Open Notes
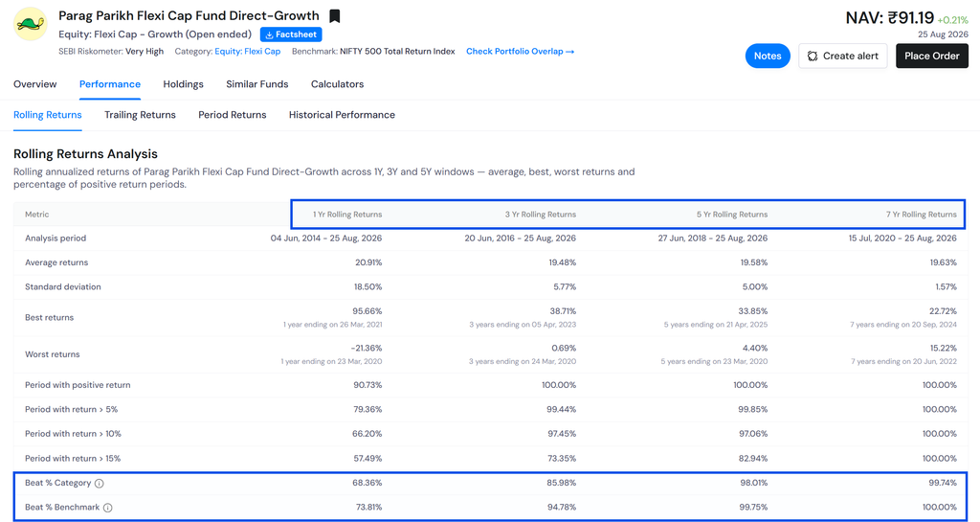The height and width of the screenshot is (522, 980). coord(768,56)
